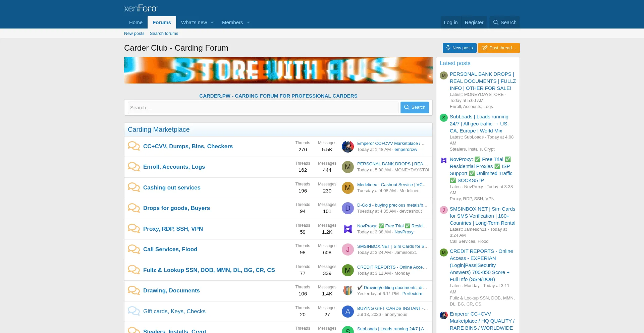Viewport: 644px width, 333px height.
Task: Click the xenForo logo
Action: (x=141, y=8)
